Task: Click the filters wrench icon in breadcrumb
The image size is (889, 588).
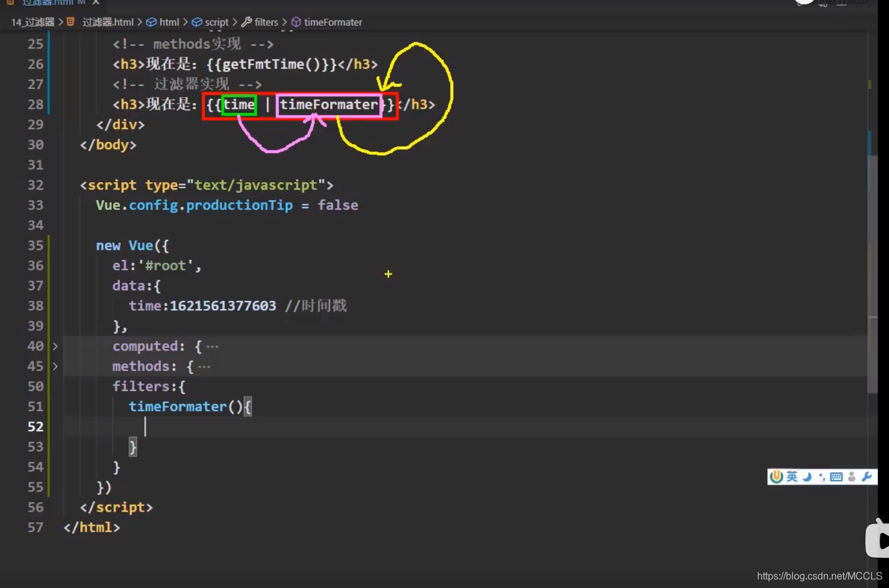Action: click(246, 22)
